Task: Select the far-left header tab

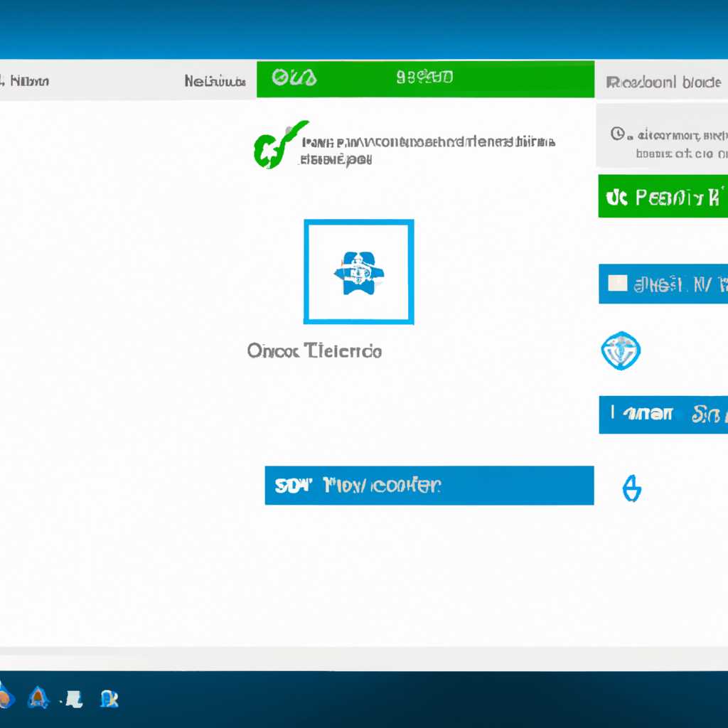Action: click(x=25, y=81)
